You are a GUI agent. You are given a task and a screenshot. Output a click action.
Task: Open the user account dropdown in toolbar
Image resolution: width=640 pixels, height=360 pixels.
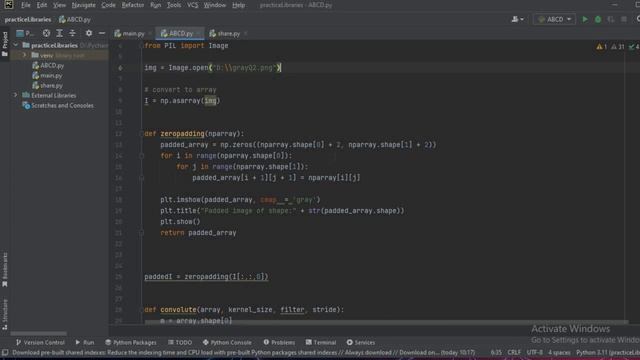(517, 19)
